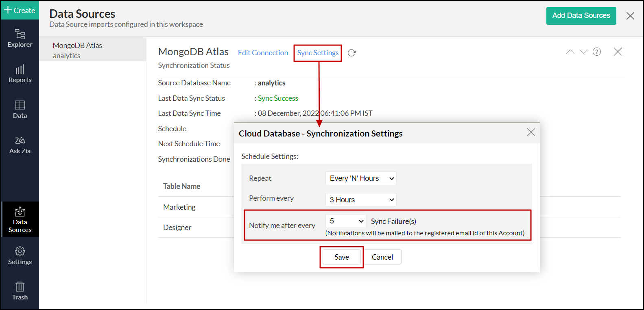Screen dimensions: 644x310
Task: Click the up chevron arrow icon
Action: tap(570, 52)
